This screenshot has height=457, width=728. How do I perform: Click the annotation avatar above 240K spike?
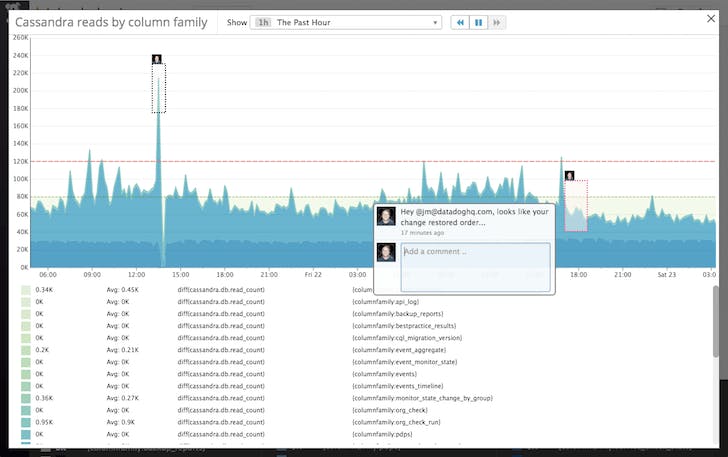[157, 59]
